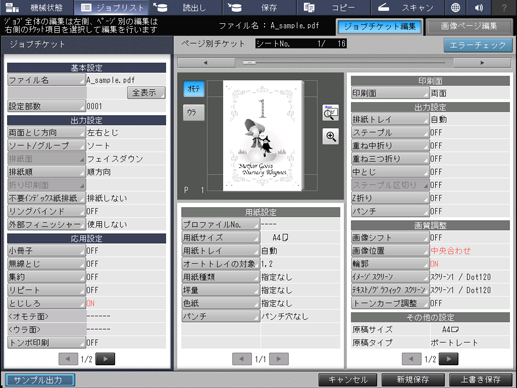Viewport: 517px width, 388px height.
Task: Open the 用紙トレイ paper tray setting
Action: click(x=220, y=251)
